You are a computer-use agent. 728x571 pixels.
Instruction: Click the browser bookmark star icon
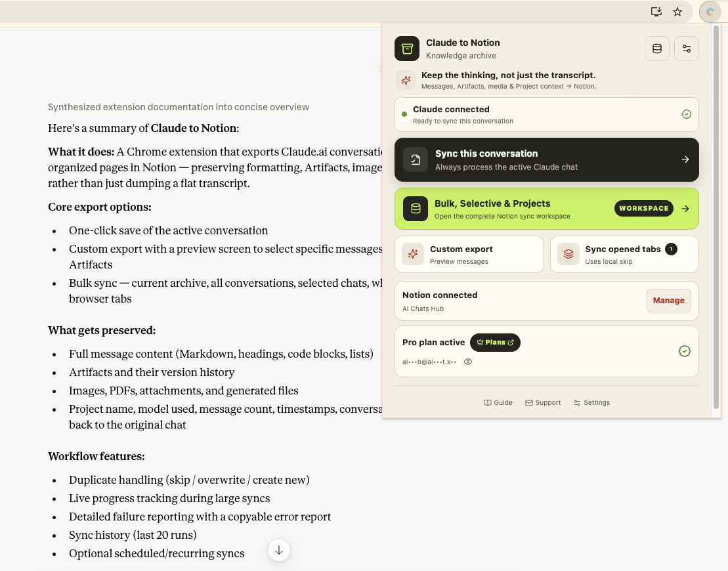pos(677,12)
